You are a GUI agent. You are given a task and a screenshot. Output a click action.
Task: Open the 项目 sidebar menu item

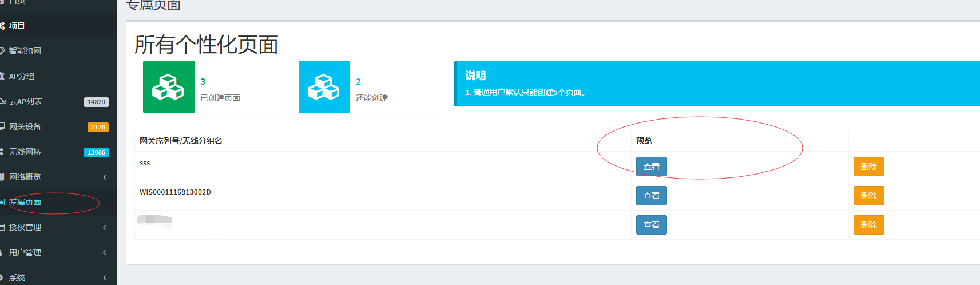point(17,26)
